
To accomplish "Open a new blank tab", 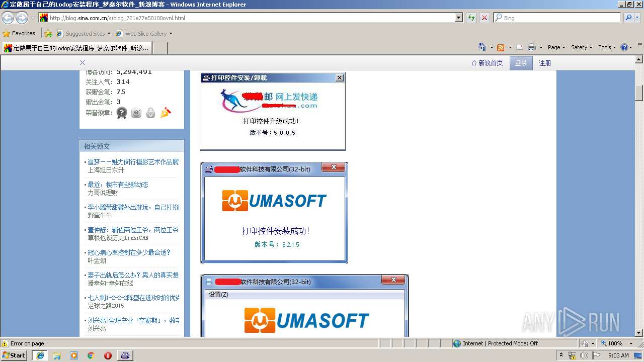I will (160, 48).
